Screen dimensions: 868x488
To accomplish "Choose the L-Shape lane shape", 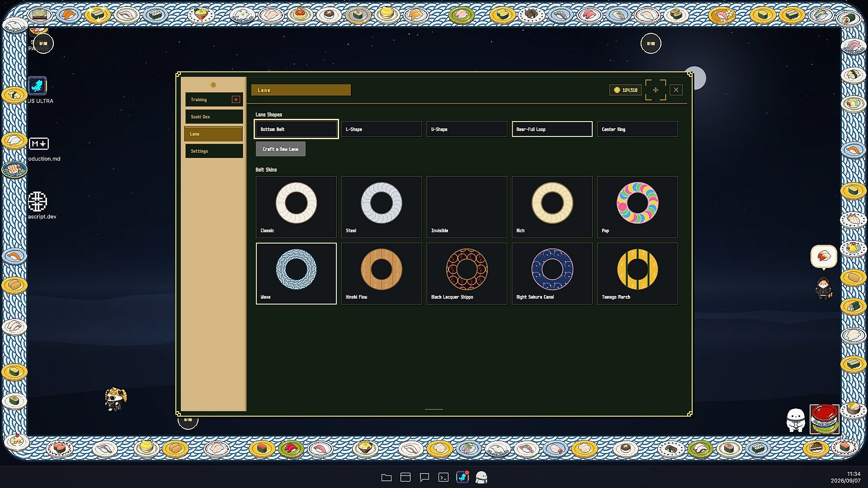I will 382,129.
